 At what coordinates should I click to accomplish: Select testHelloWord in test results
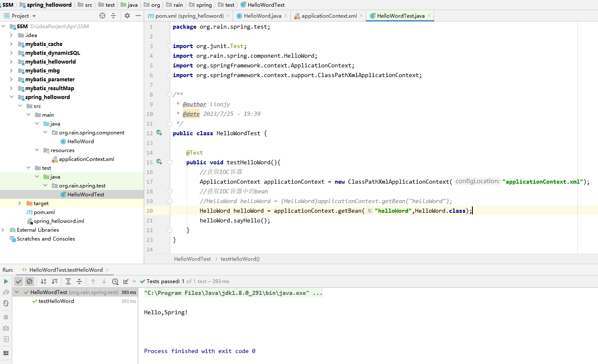point(56,301)
